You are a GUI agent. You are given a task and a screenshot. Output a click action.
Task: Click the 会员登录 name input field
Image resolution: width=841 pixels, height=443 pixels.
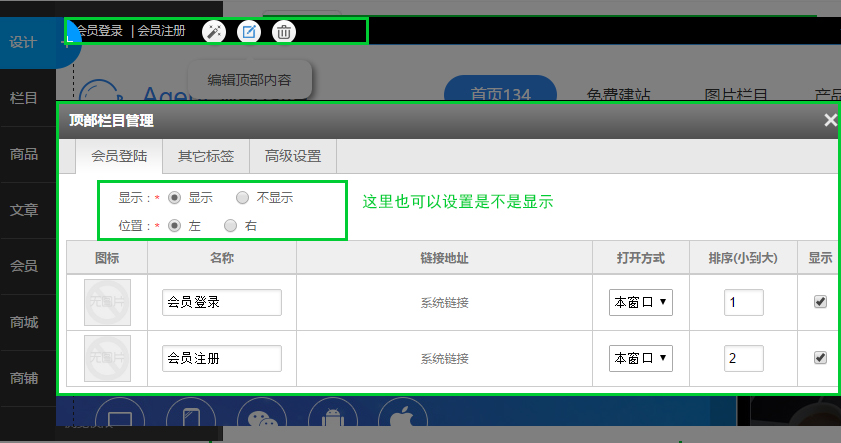pos(221,302)
